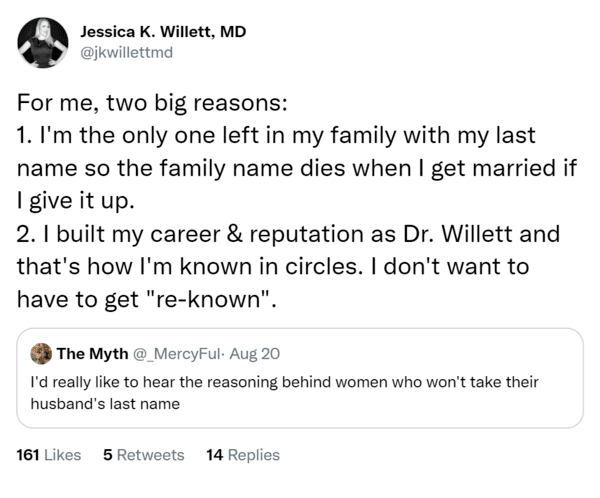Screen dimensions: 600x498
Task: View the 14 Replies count
Action: 243,455
